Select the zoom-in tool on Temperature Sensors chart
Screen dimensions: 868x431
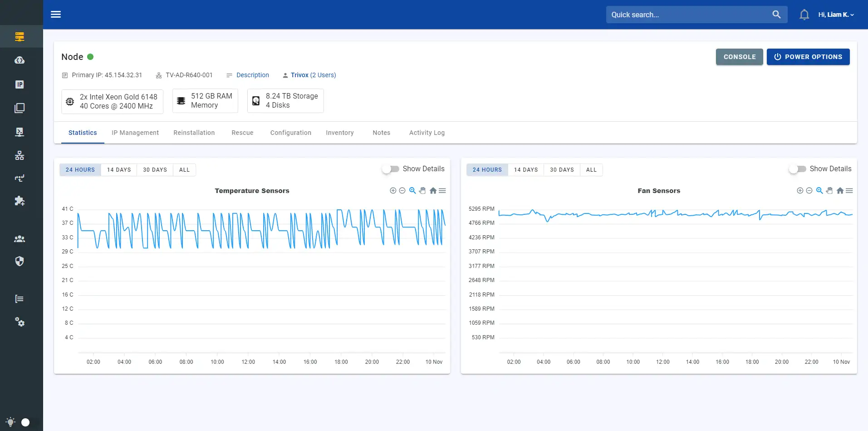click(393, 190)
